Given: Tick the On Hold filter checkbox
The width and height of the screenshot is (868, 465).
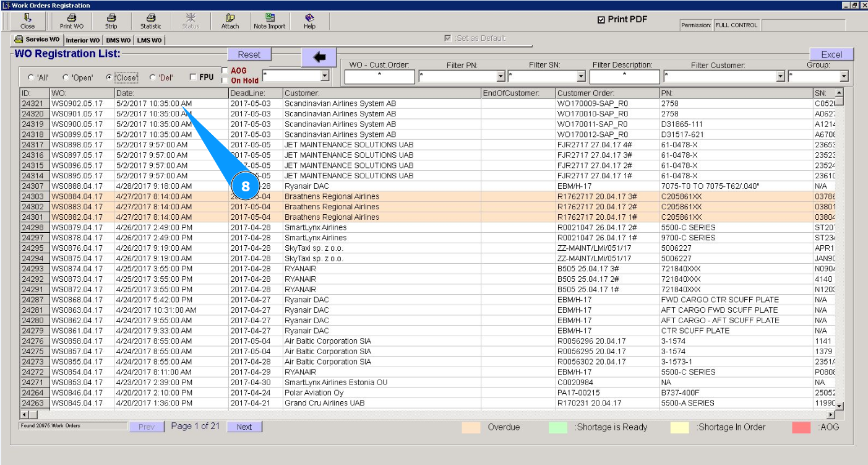Looking at the screenshot, I should (x=225, y=80).
